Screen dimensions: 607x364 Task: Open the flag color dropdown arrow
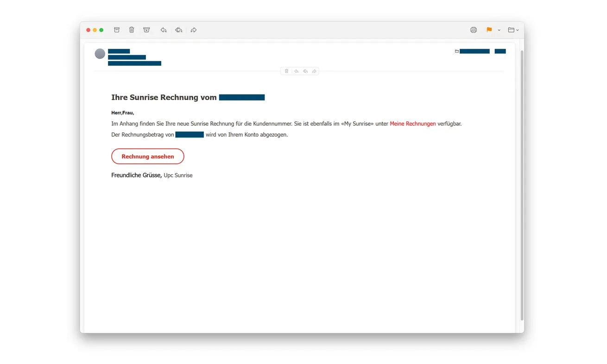click(x=499, y=30)
